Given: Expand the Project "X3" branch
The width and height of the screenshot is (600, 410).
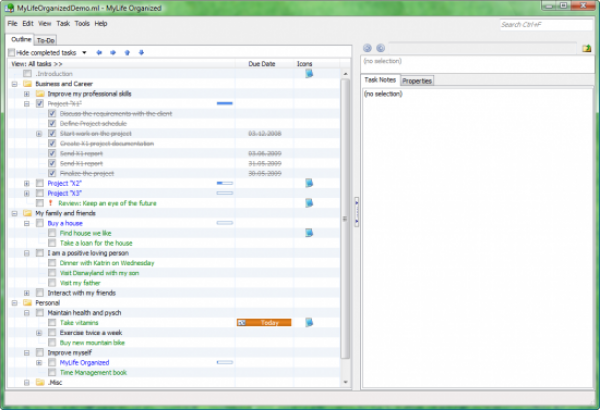Looking at the screenshot, I should (27, 193).
